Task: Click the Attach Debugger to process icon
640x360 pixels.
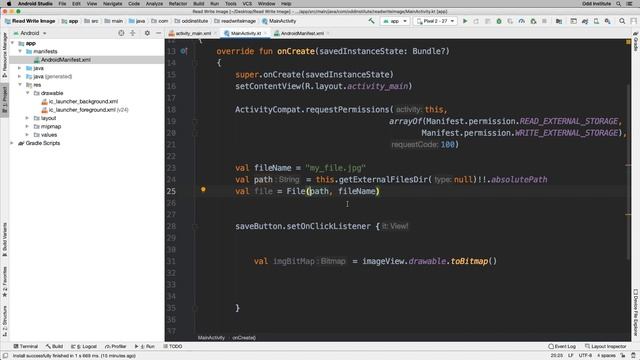Action: [x=533, y=21]
